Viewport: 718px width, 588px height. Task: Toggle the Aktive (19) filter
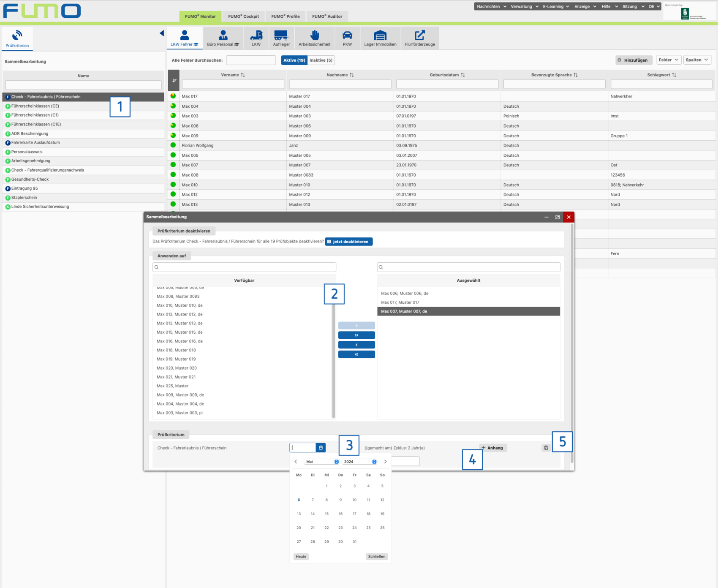pos(294,60)
